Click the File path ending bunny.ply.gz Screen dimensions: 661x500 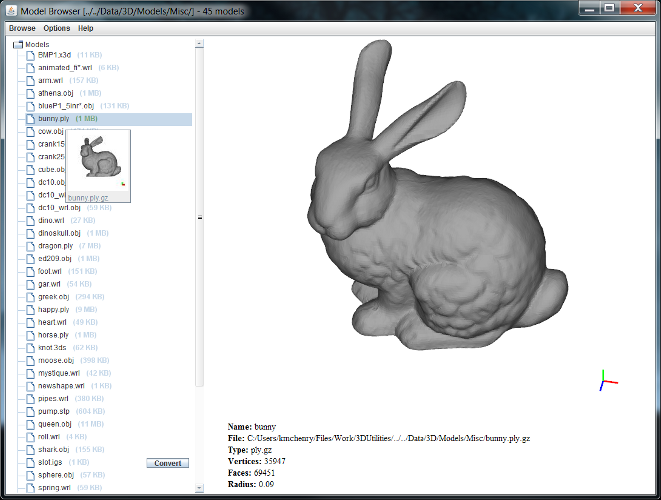(x=379, y=438)
